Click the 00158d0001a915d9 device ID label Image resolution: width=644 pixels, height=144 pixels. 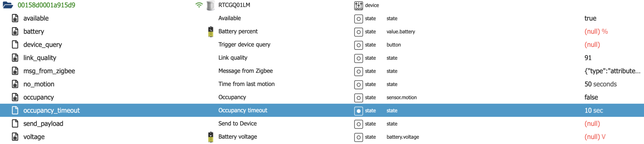tap(46, 5)
